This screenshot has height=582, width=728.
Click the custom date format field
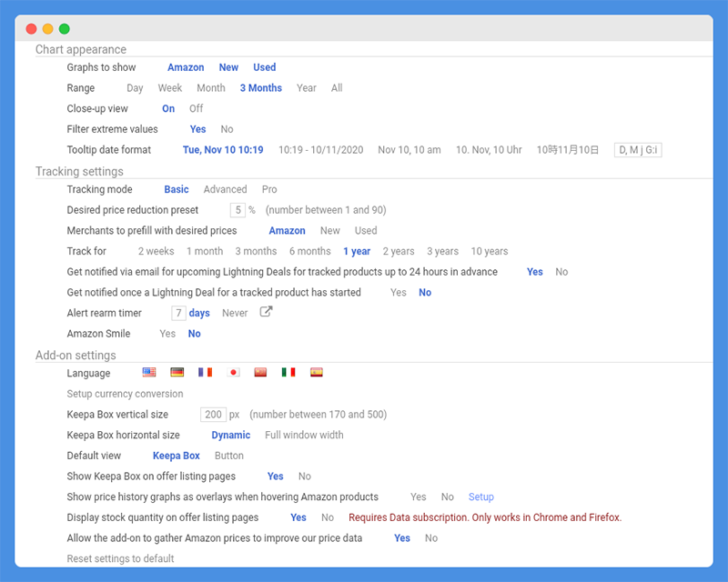pyautogui.click(x=638, y=150)
